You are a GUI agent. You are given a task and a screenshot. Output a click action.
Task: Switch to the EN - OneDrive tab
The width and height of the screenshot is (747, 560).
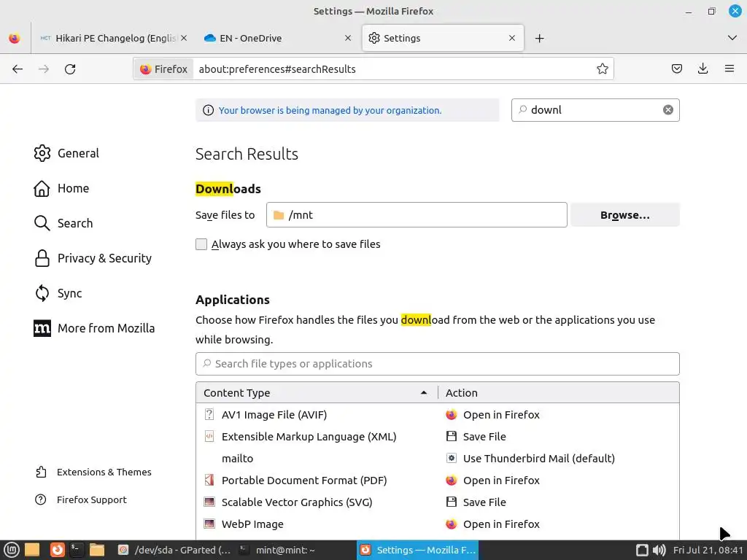click(x=278, y=38)
